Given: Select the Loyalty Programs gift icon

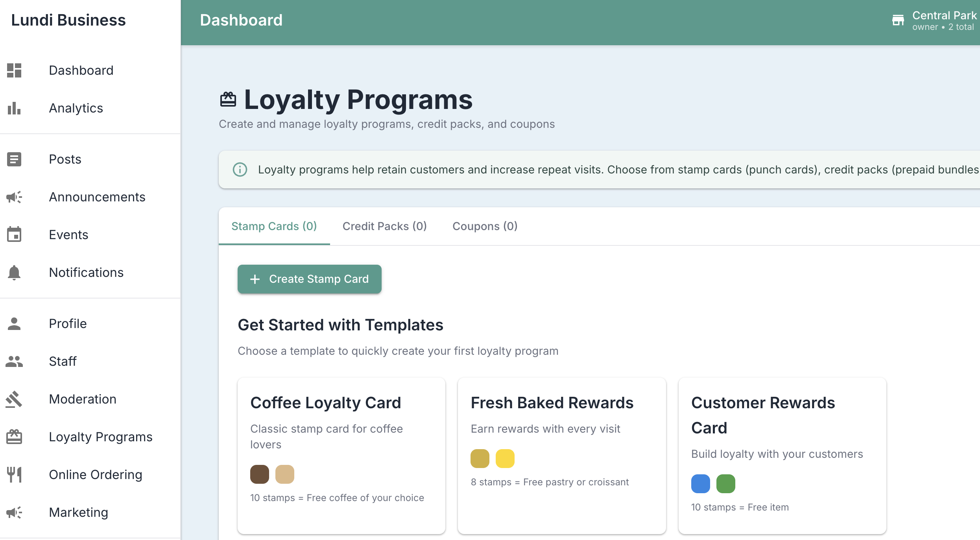Looking at the screenshot, I should 14,437.
